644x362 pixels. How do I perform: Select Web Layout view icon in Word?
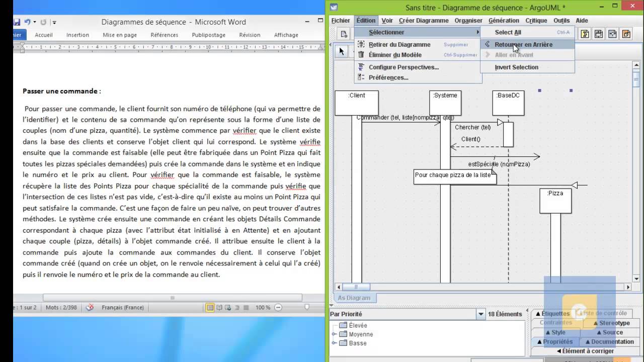(228, 307)
